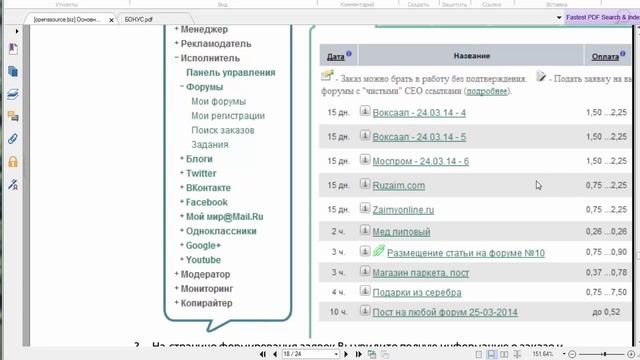The image size is (640, 360).
Task: Click the 0,75 ...7,50 payment value
Action: click(x=606, y=292)
